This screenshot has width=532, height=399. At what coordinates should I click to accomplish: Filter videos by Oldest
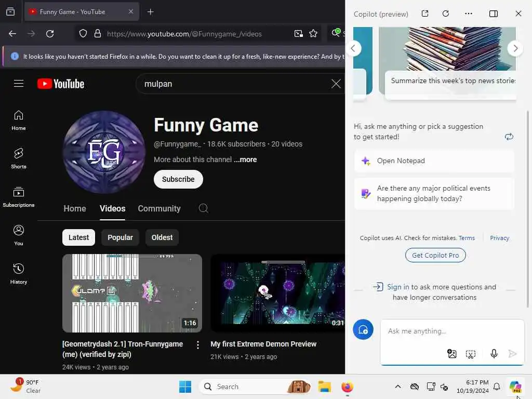162,237
